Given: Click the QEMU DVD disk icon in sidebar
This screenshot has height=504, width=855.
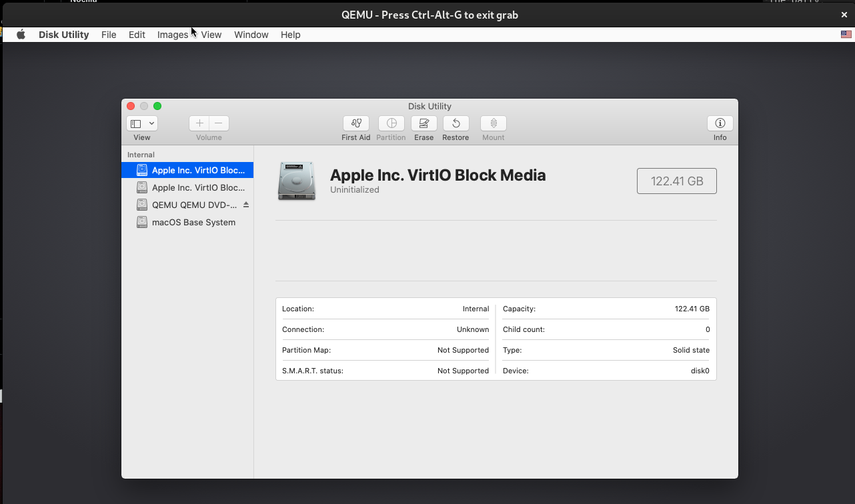Looking at the screenshot, I should 142,205.
